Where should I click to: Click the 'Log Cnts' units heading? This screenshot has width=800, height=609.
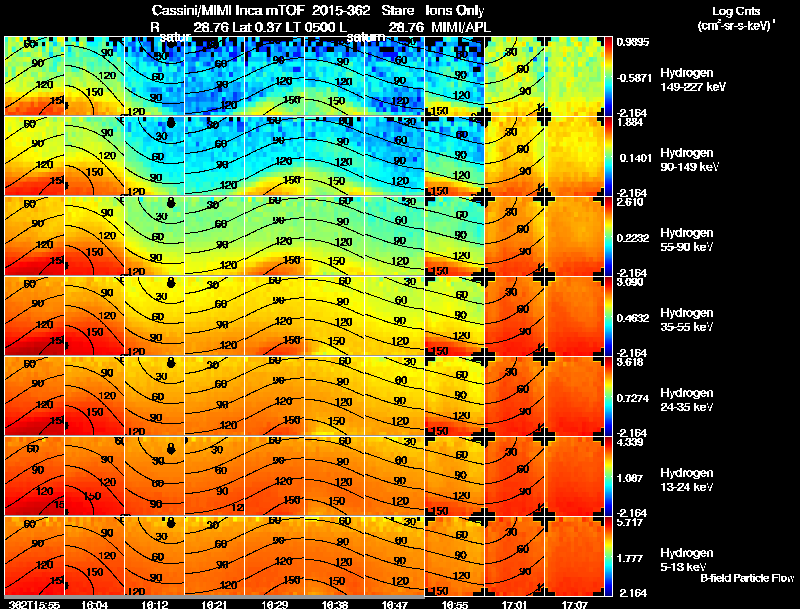(736, 11)
